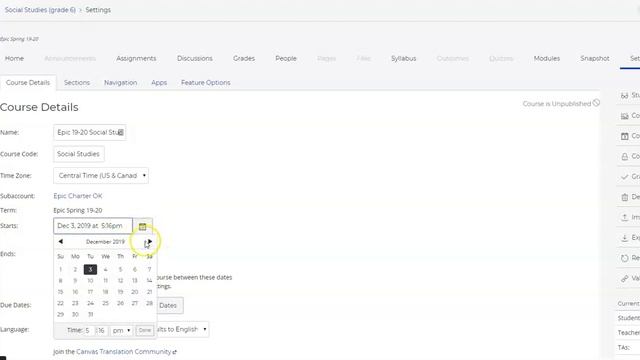Switch to the Feature Options tab
Viewport: 640px width, 360px height.
point(206,82)
